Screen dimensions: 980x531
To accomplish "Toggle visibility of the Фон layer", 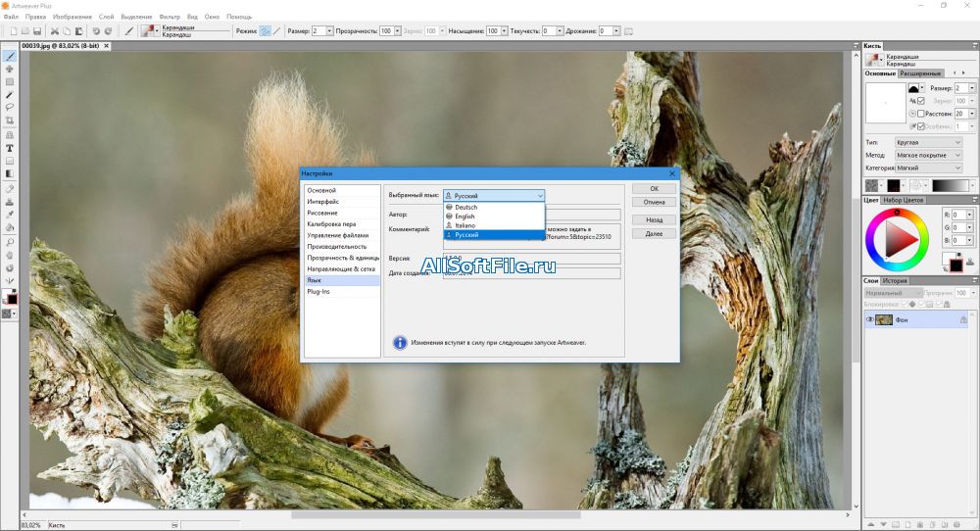I will (869, 319).
